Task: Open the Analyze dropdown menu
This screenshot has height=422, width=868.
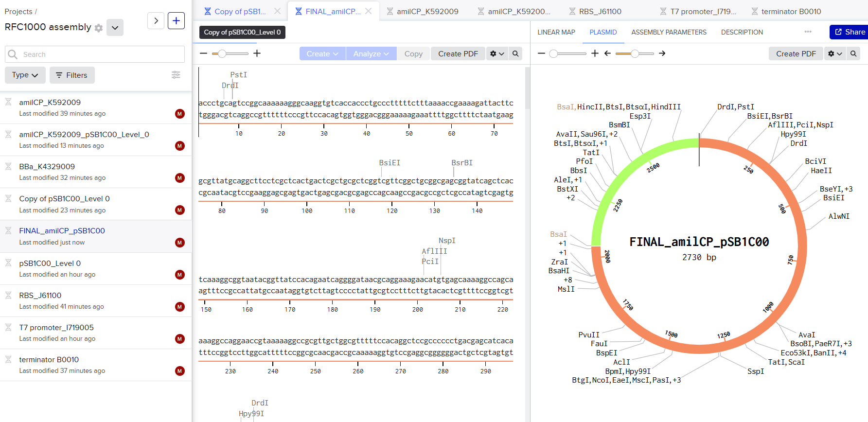Action: (x=371, y=53)
